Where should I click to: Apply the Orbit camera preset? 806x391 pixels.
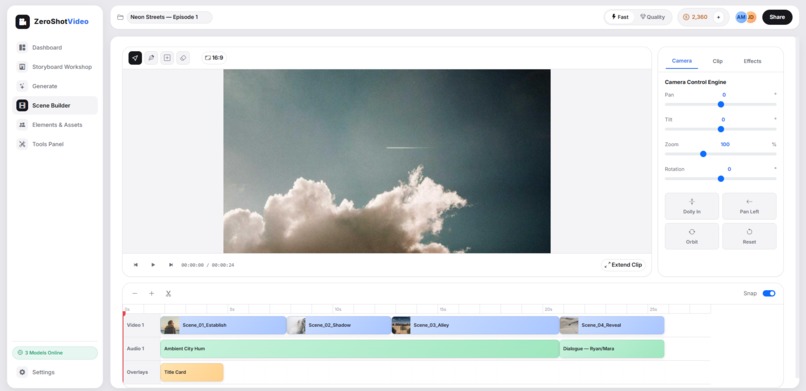(692, 236)
